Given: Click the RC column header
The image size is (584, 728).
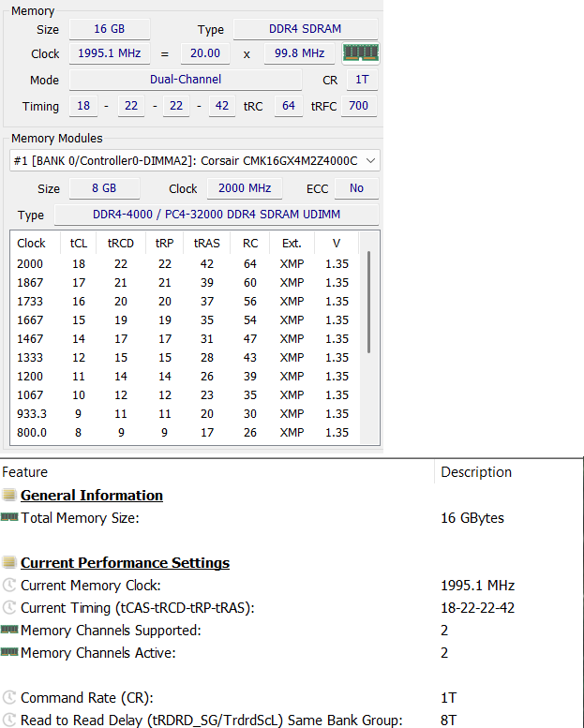Looking at the screenshot, I should click(250, 243).
